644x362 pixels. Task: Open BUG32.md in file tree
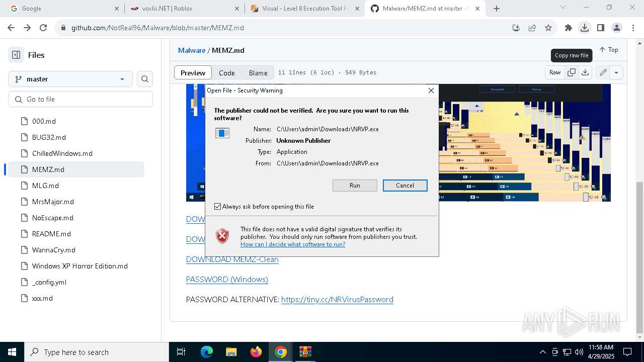coord(49,137)
